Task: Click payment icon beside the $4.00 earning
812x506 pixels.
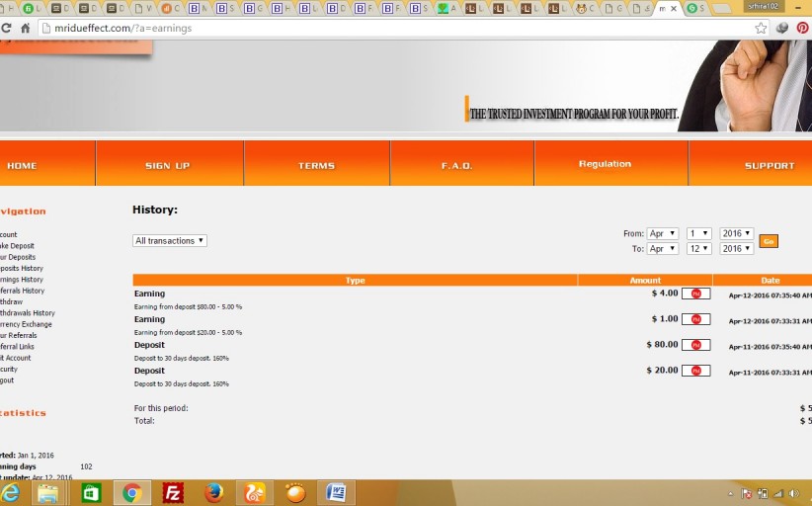Action: point(695,294)
